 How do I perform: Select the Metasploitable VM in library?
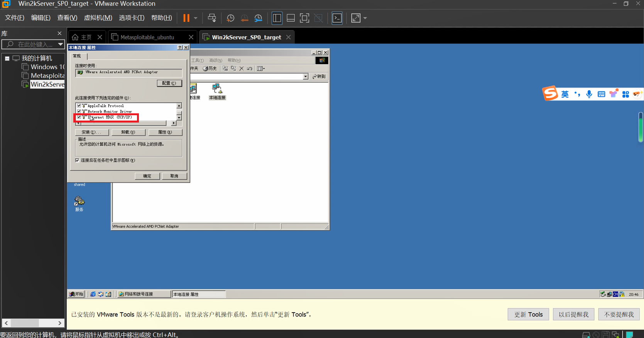(x=44, y=76)
